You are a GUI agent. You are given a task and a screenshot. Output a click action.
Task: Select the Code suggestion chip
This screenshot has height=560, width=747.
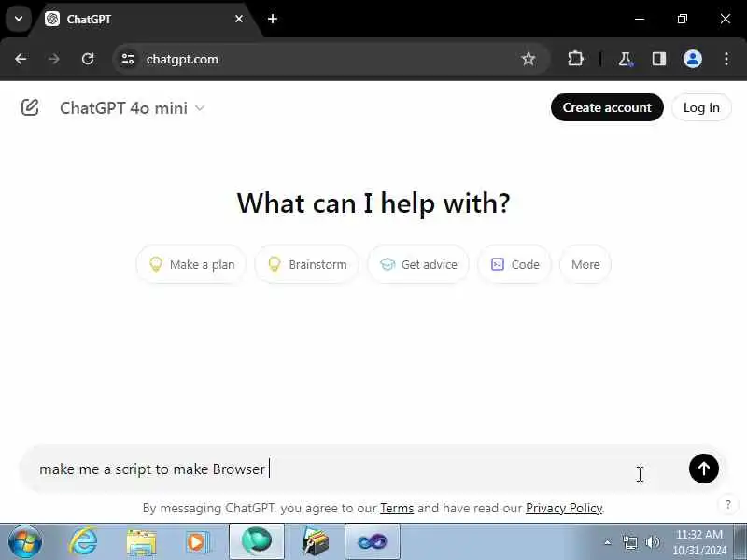pyautogui.click(x=514, y=264)
